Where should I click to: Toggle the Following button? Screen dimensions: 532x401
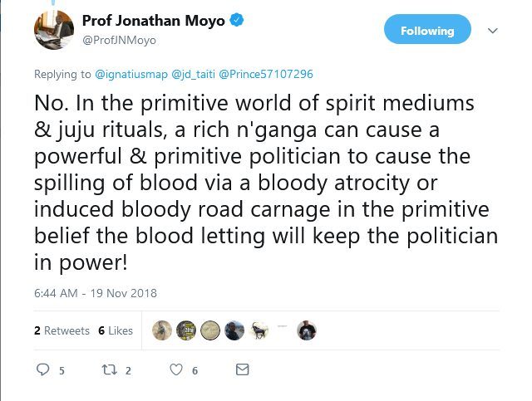427,31
